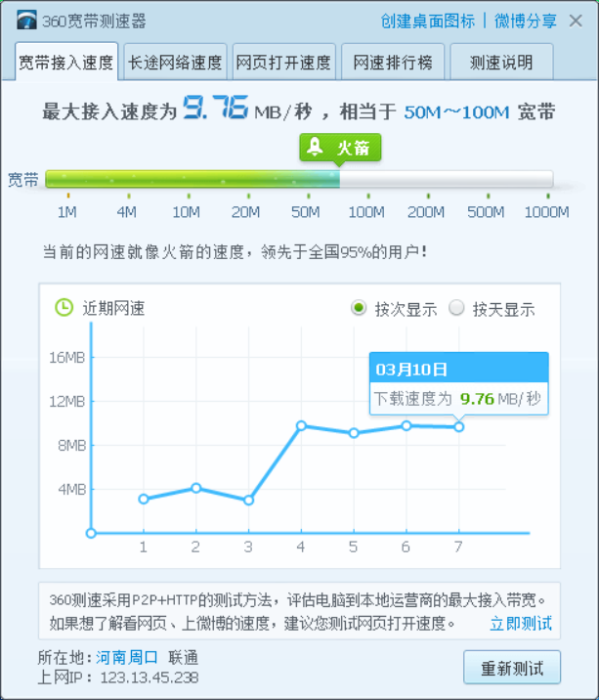Click data point 2 on the chart
599x700 pixels.
[x=196, y=488]
